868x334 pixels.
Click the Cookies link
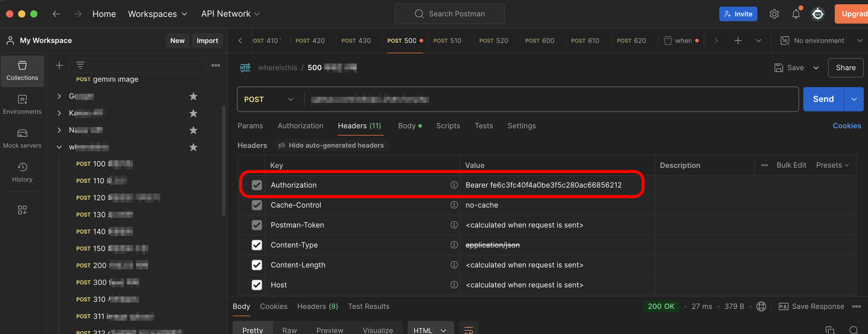(x=847, y=126)
